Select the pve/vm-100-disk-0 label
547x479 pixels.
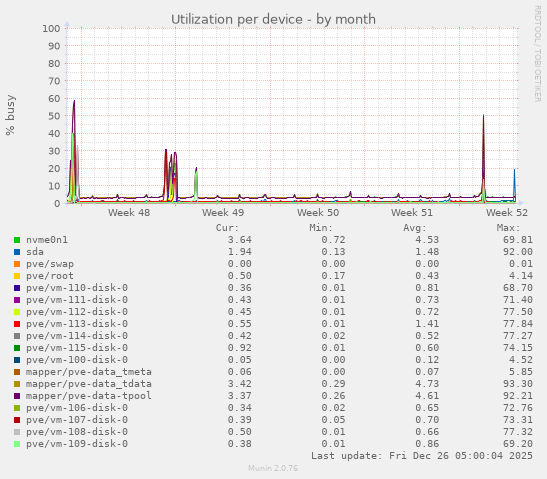tap(77, 360)
